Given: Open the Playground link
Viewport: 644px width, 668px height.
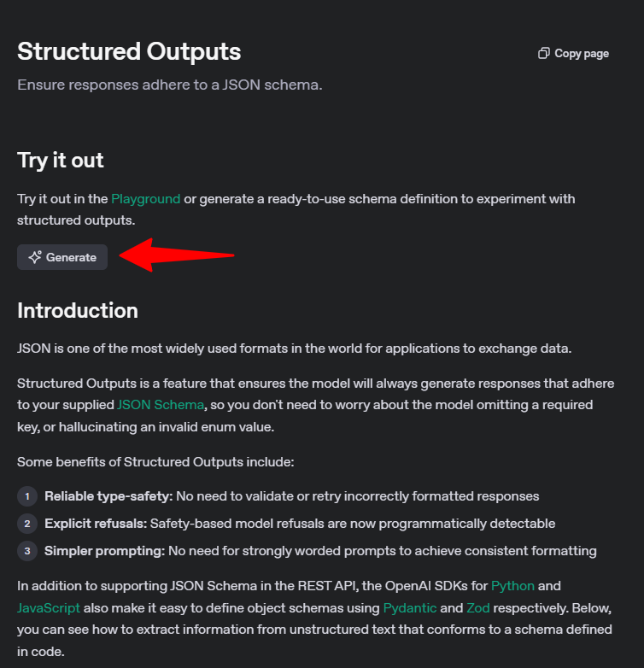Looking at the screenshot, I should (x=146, y=199).
